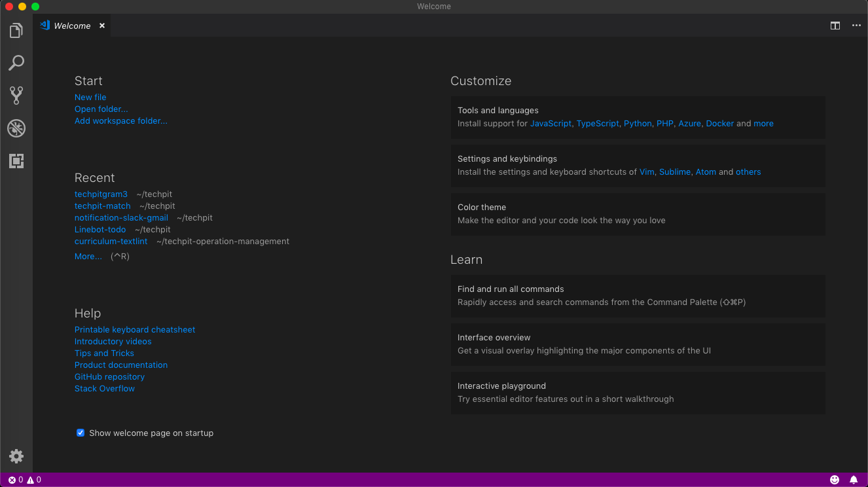Open recent project notification-slack-gmail
The image size is (868, 487).
(121, 217)
